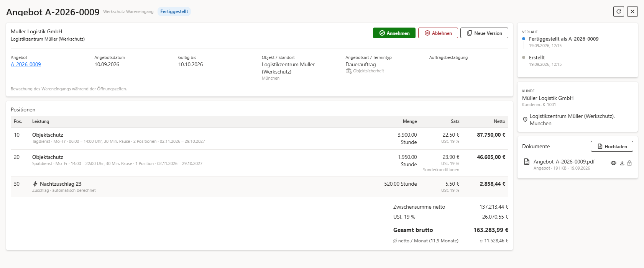Accept the offer with Annehmen
This screenshot has height=268, width=644.
(x=394, y=33)
